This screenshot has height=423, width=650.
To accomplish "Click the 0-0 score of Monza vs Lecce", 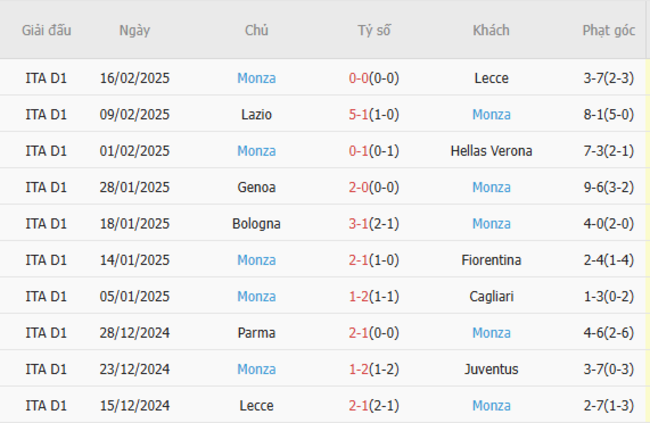I will click(358, 78).
